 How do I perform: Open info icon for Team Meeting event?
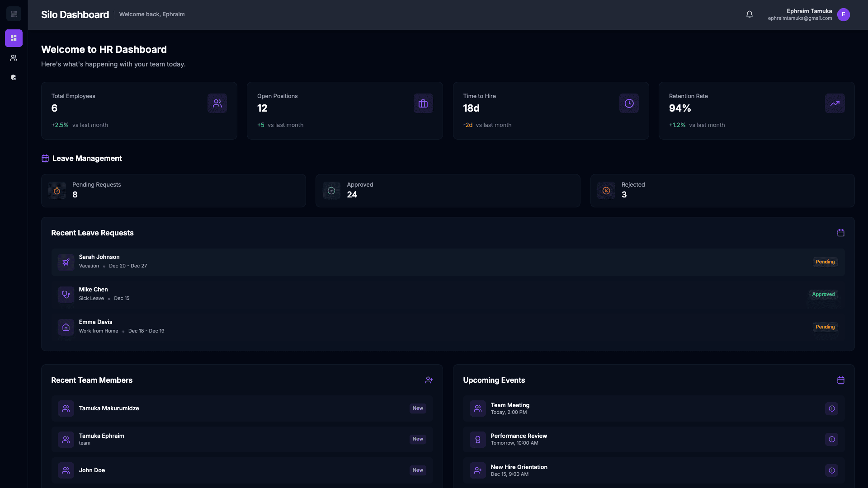click(831, 408)
